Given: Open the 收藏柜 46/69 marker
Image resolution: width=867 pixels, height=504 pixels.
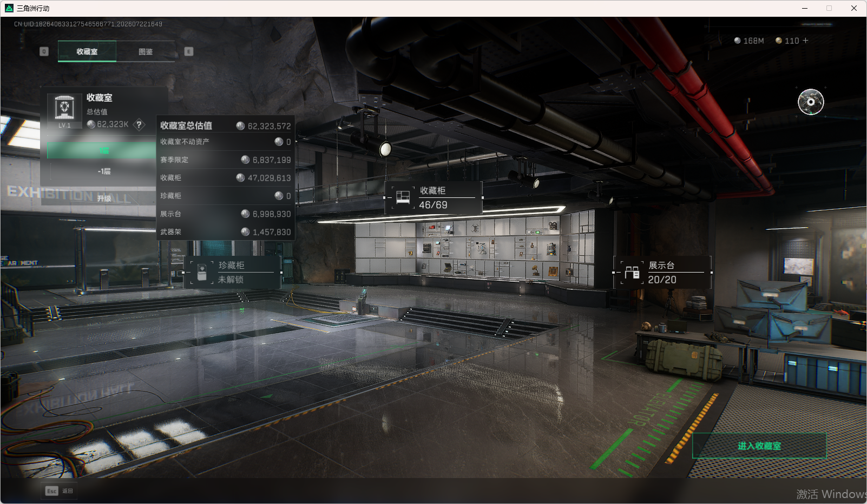Looking at the screenshot, I should click(433, 197).
